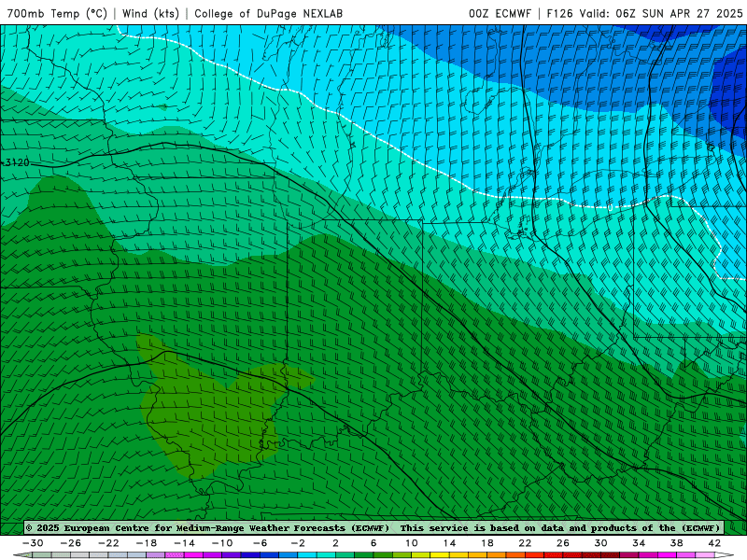Click the '26' colorbar label
Screen dimensions: 747x560
(563, 543)
